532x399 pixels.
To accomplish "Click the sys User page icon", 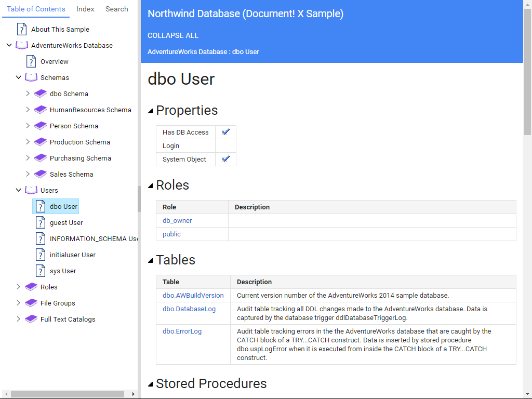I will tap(41, 271).
